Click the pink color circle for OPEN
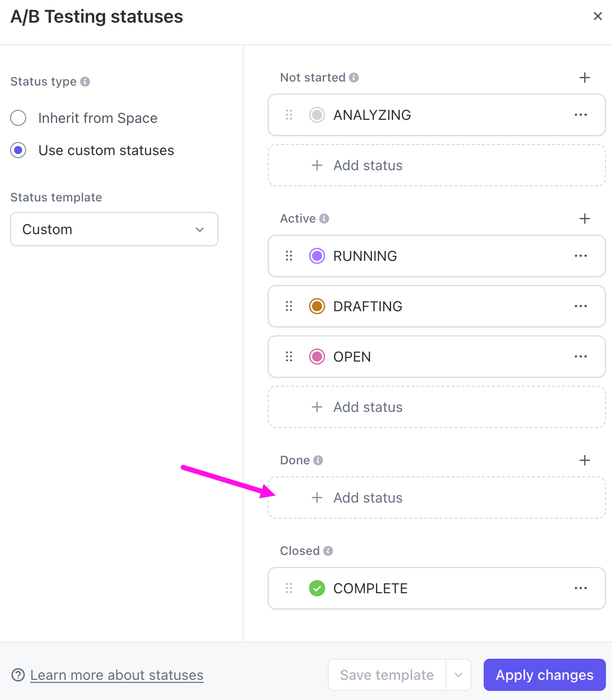The image size is (612, 700). point(317,357)
